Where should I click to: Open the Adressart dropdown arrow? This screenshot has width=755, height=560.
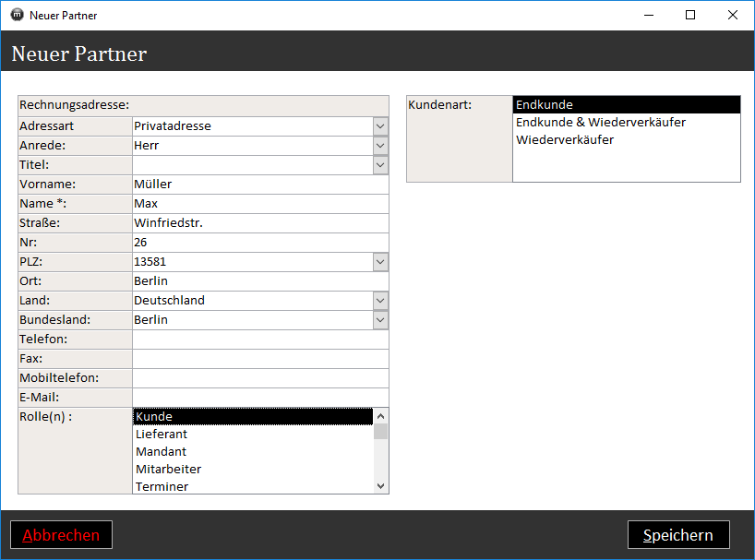point(380,126)
